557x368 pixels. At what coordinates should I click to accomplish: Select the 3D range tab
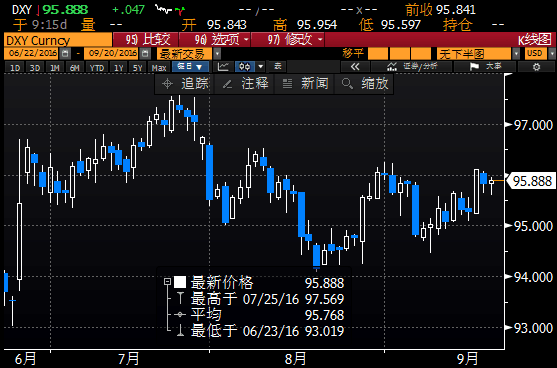click(35, 67)
